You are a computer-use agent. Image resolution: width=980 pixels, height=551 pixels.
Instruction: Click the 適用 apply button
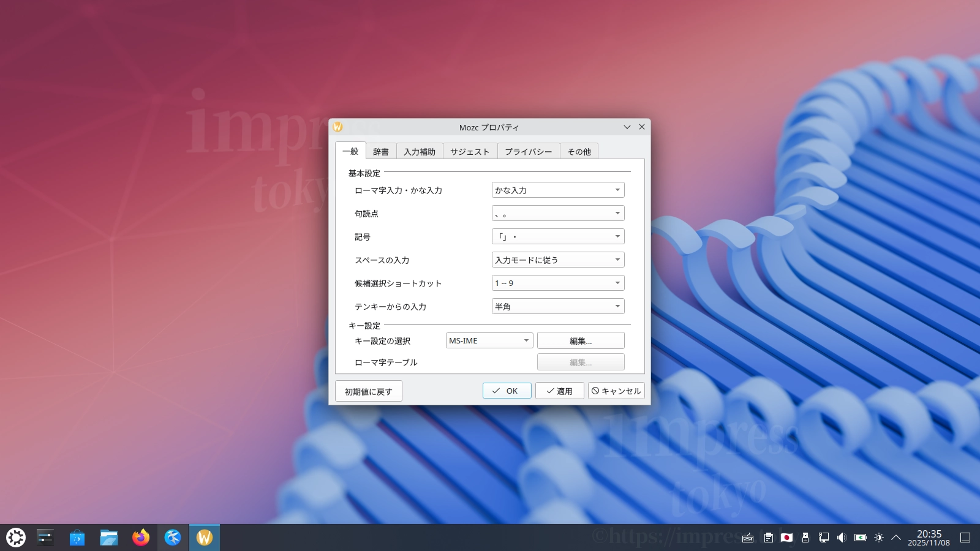click(560, 391)
